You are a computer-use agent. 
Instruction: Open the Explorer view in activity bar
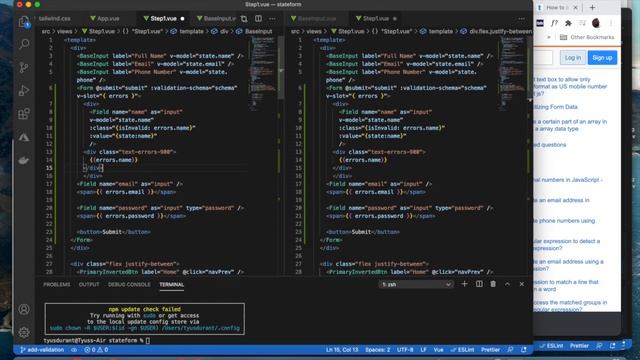click(x=24, y=22)
